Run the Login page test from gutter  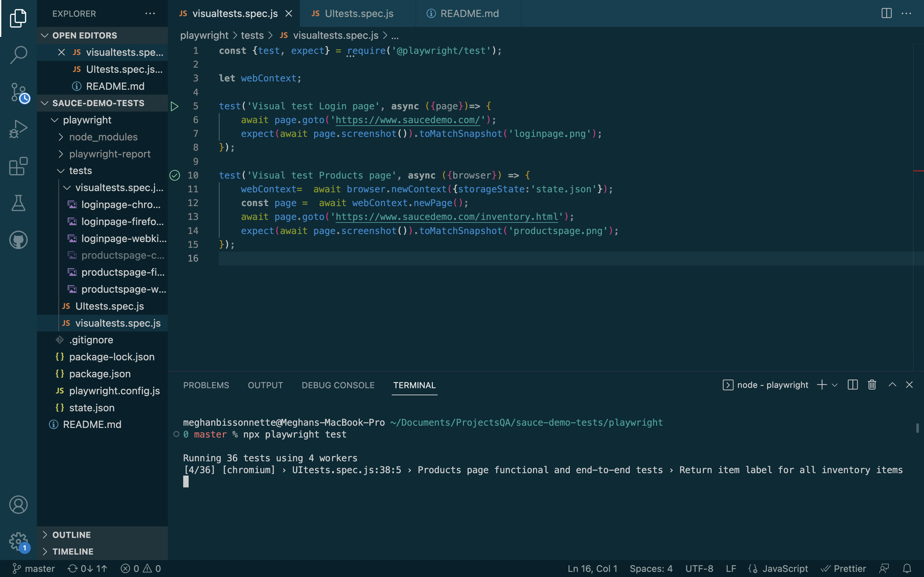pos(175,106)
